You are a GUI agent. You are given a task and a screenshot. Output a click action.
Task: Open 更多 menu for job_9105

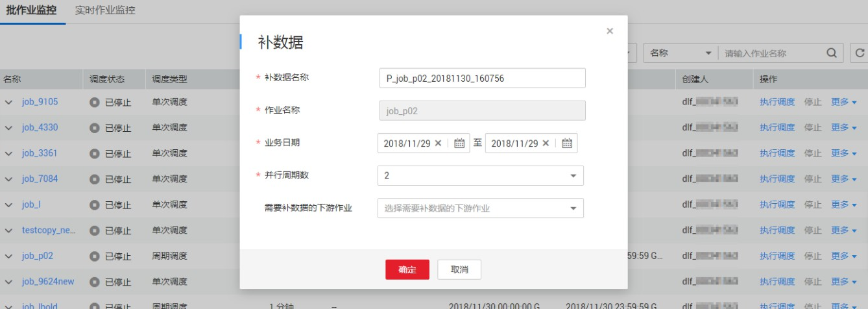point(844,102)
